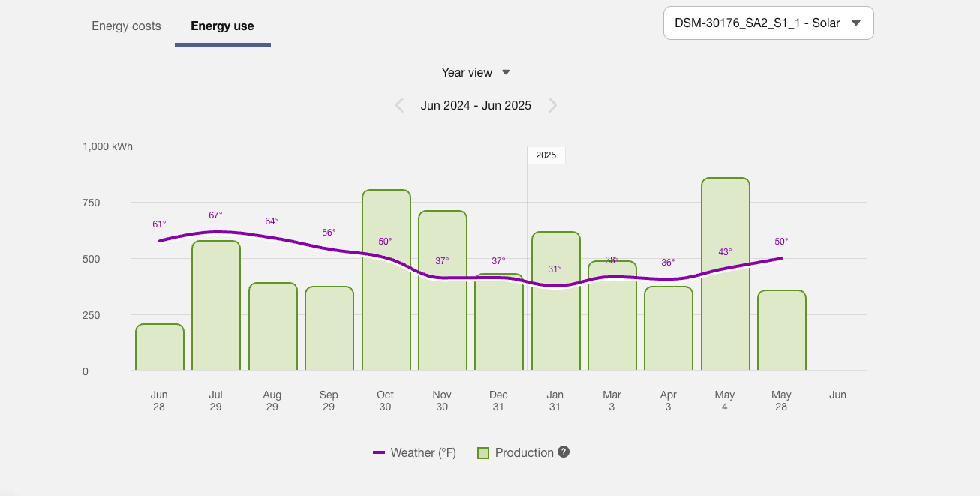Viewport: 980px width, 496px height.
Task: Click the meter selector dropdown triangle
Action: point(855,23)
